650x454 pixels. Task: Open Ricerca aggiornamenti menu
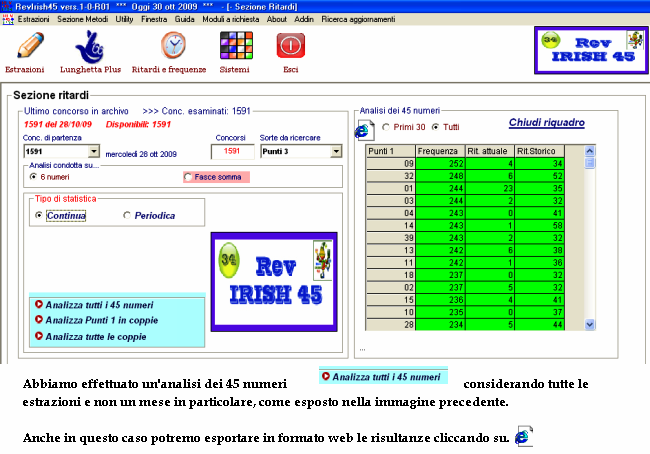[358, 19]
